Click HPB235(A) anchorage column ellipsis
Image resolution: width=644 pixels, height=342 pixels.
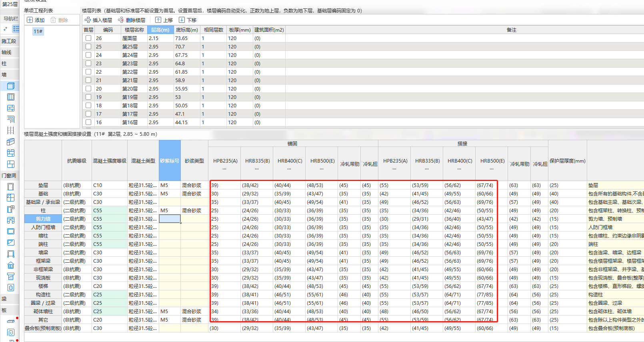click(x=224, y=169)
